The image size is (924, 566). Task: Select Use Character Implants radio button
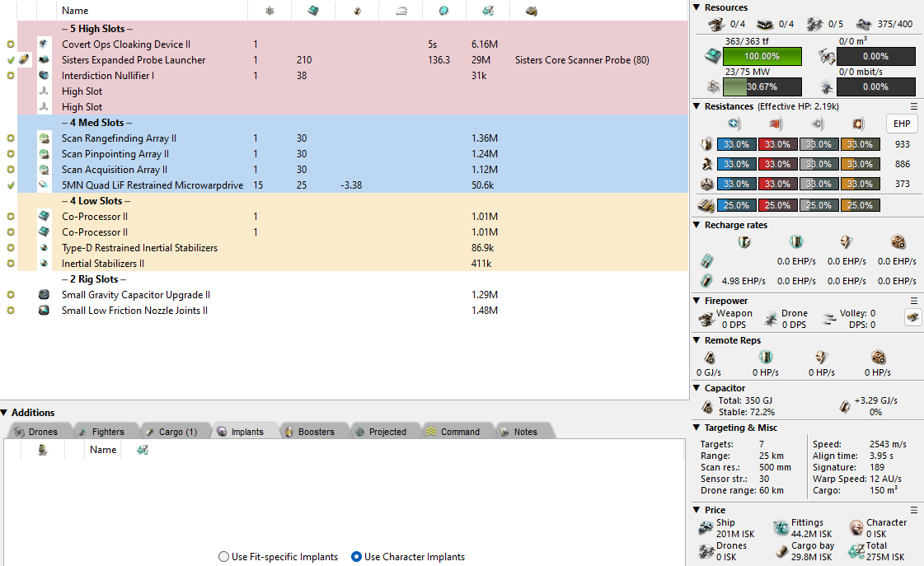click(x=357, y=557)
